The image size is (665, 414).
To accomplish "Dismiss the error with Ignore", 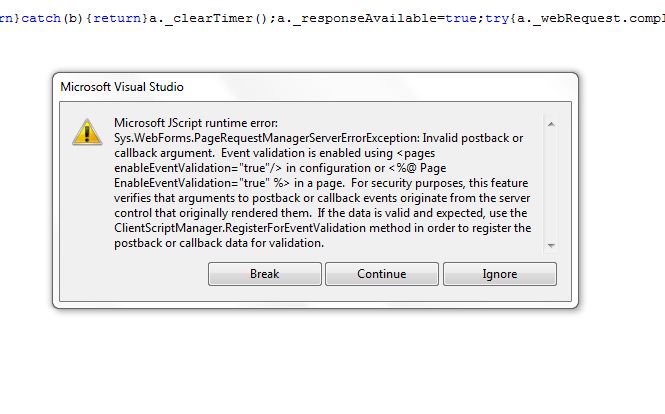I will [499, 274].
